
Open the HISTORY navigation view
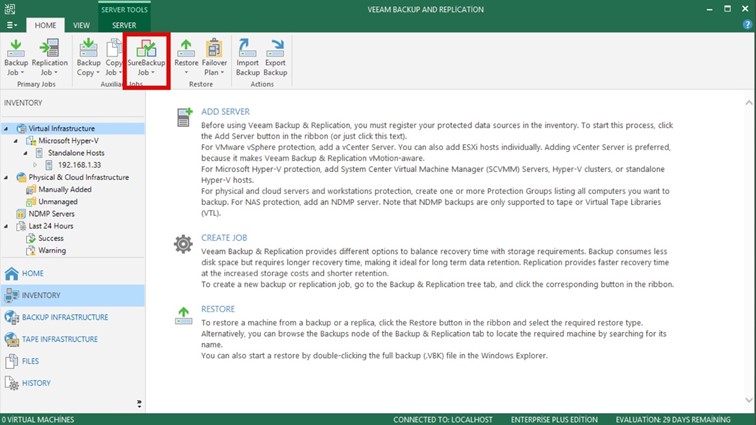click(x=36, y=383)
